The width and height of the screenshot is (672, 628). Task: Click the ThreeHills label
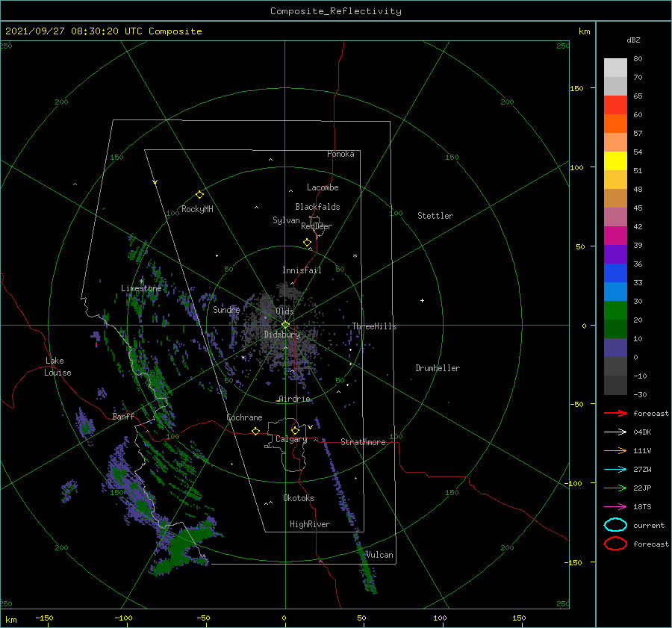375,326
